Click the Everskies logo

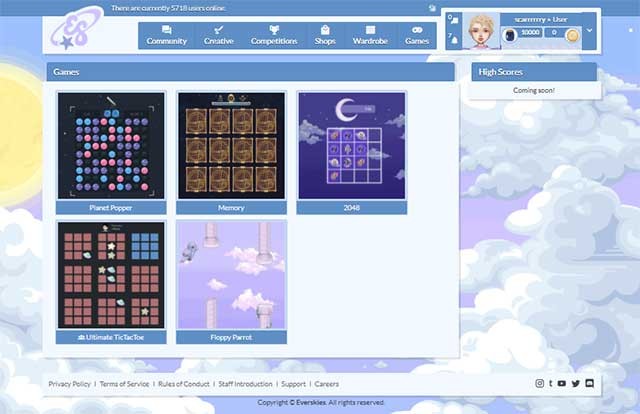[x=76, y=29]
